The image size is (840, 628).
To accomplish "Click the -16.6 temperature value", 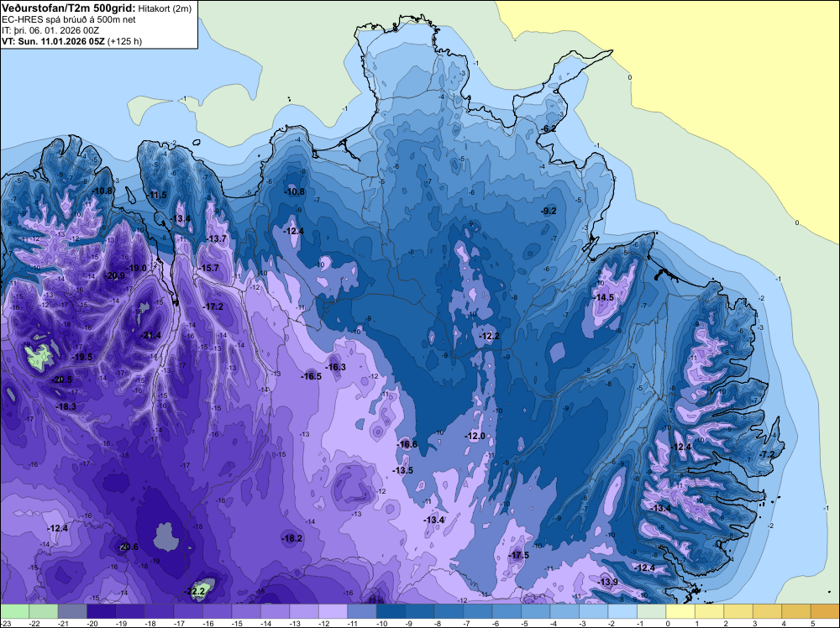I will click(407, 444).
